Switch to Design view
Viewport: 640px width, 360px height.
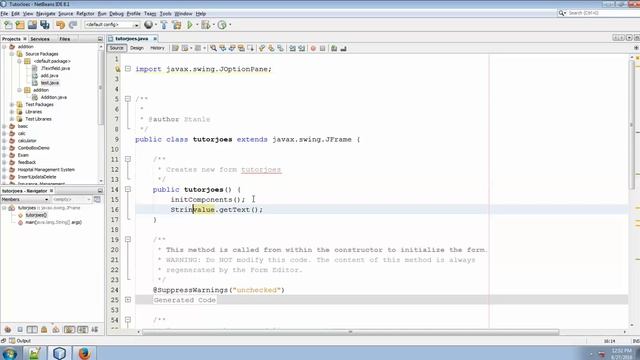[x=137, y=48]
